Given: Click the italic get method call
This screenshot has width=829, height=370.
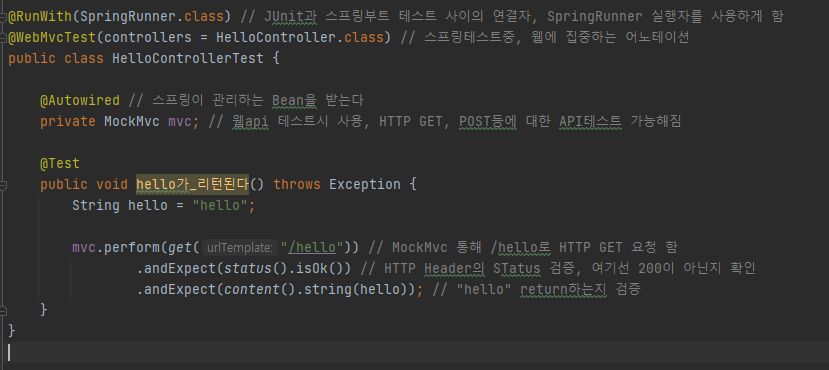Looking at the screenshot, I should click(x=180, y=247).
